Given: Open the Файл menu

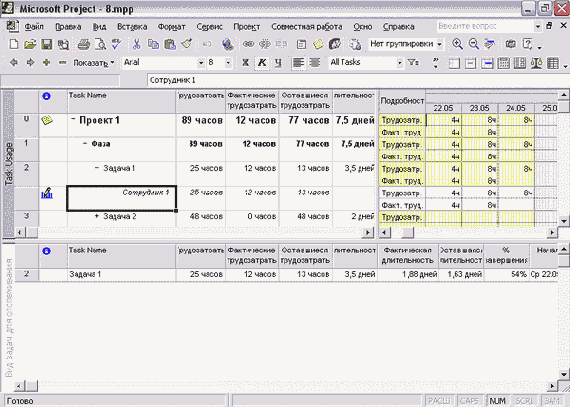Looking at the screenshot, I should (34, 27).
